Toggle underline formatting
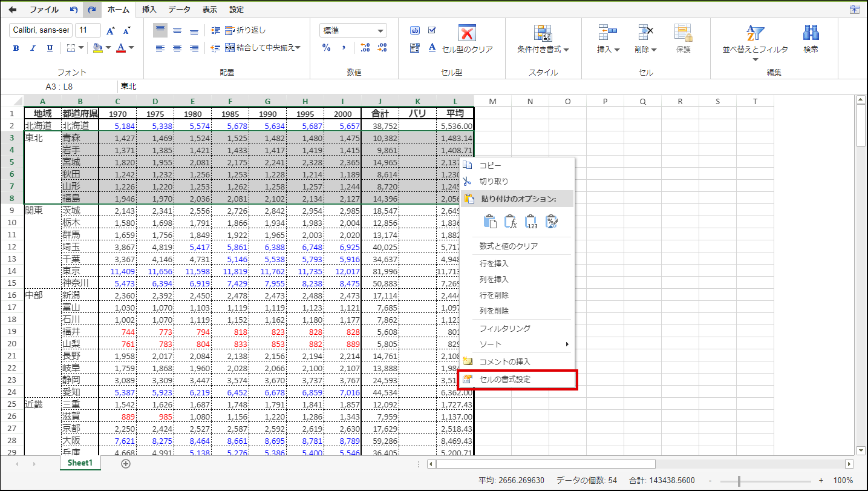Viewport: 868px width, 491px height. (50, 48)
